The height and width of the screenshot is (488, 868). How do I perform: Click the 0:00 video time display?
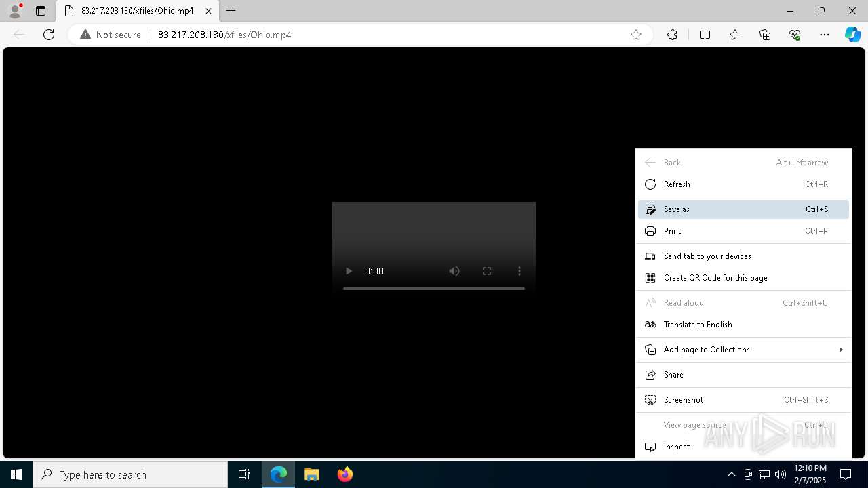pyautogui.click(x=374, y=271)
